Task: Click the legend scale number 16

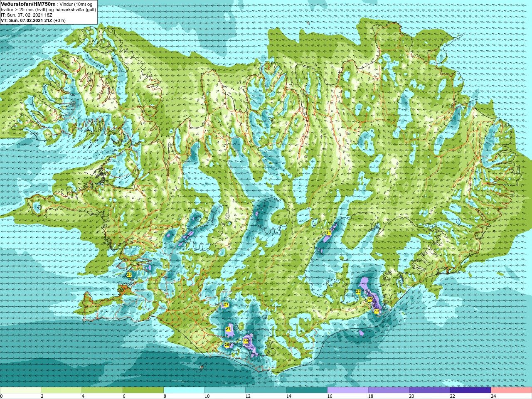Action: coord(330,396)
